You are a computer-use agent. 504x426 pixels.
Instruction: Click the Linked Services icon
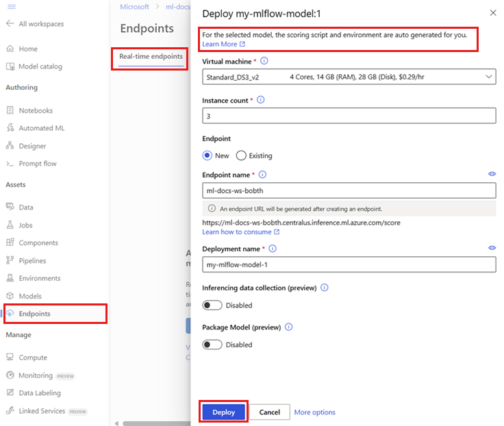[x=10, y=410]
